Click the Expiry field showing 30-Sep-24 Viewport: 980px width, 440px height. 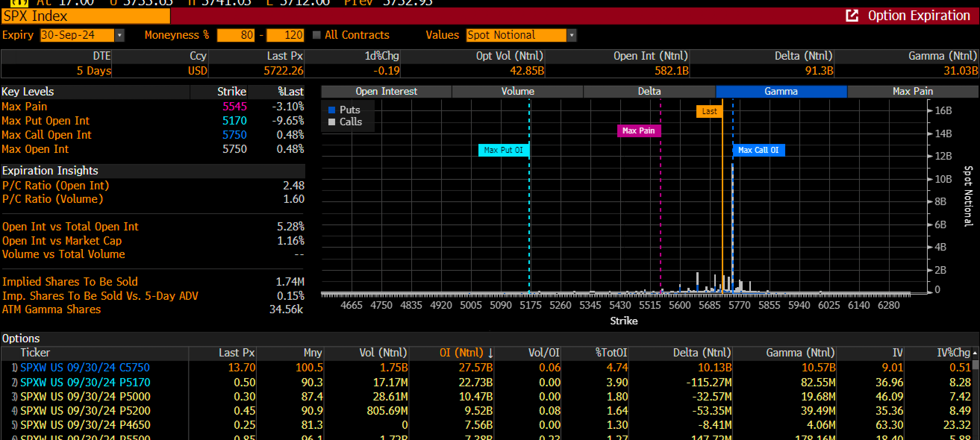pos(77,35)
